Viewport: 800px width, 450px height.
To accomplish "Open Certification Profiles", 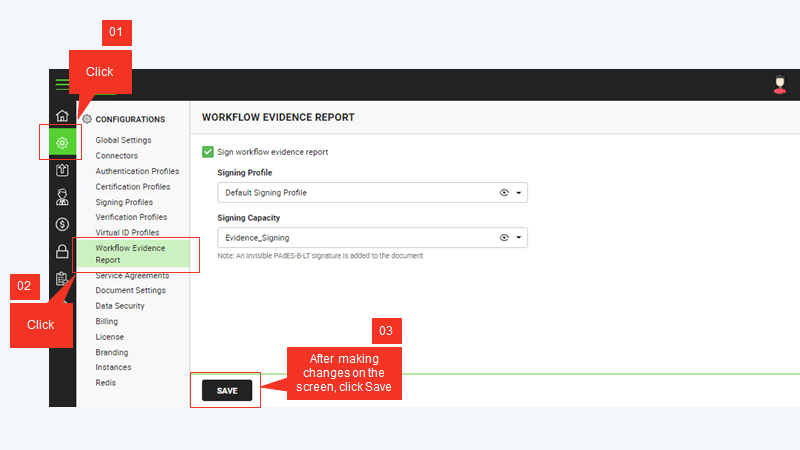I will point(133,187).
